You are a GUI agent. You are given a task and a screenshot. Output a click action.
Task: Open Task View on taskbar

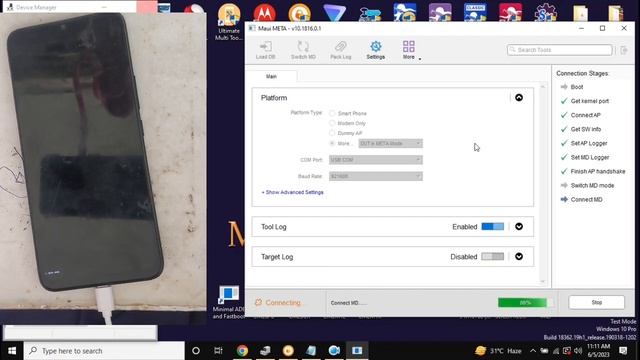click(218, 351)
